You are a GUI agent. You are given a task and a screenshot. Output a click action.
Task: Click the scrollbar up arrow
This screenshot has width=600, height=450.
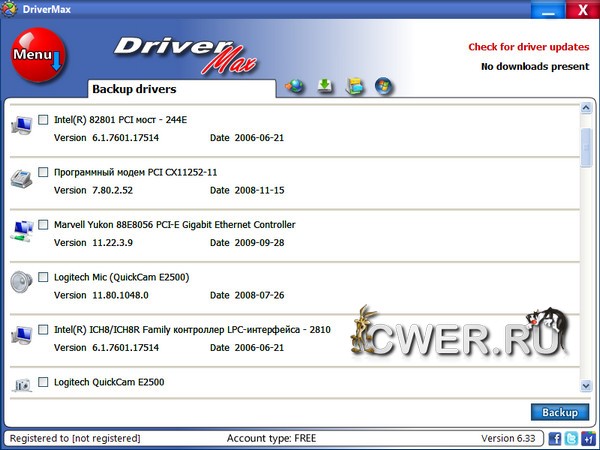[586, 108]
